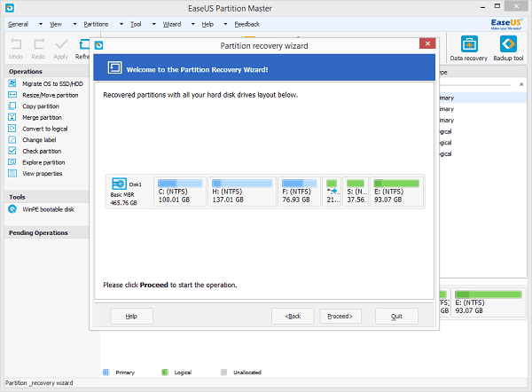Click the Explore partition icon
The height and width of the screenshot is (392, 532).
pos(12,162)
